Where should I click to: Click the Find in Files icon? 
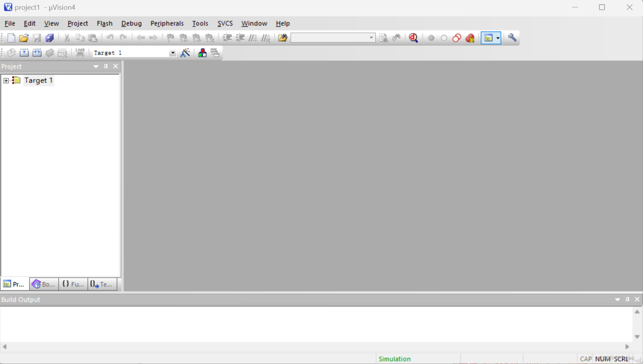click(283, 38)
